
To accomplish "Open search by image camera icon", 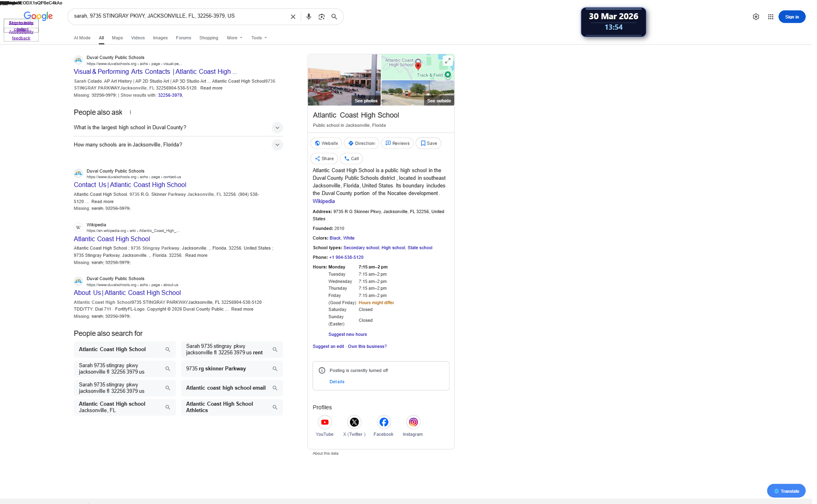I will click(x=321, y=17).
